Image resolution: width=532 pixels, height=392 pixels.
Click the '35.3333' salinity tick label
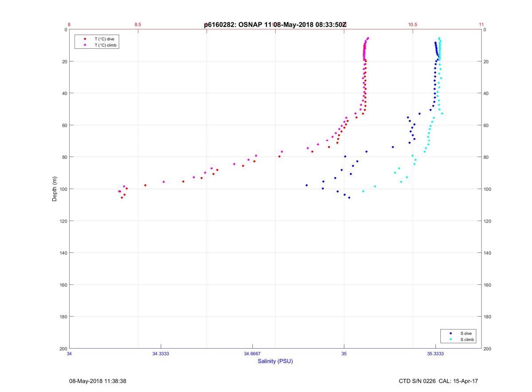pos(435,353)
